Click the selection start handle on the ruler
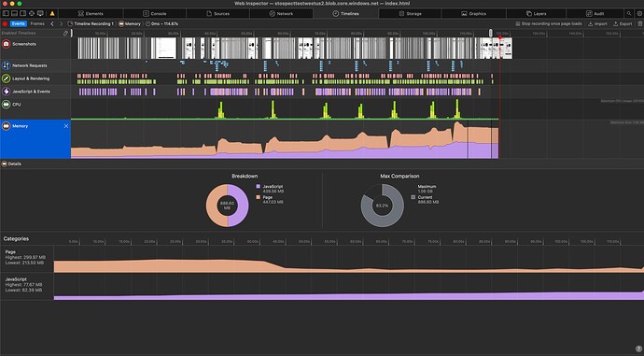 coord(72,34)
